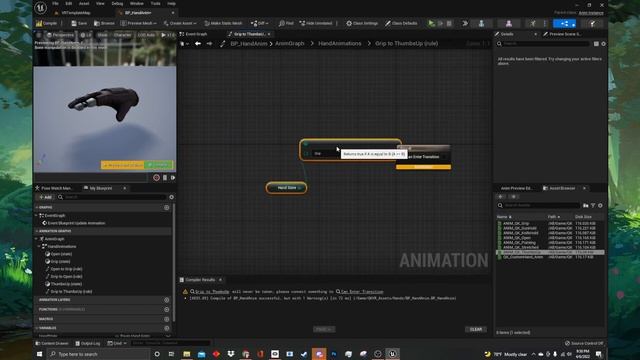Select the highlighted blue Blueprint mode icon
This screenshot has height=360, width=640.
click(x=564, y=24)
